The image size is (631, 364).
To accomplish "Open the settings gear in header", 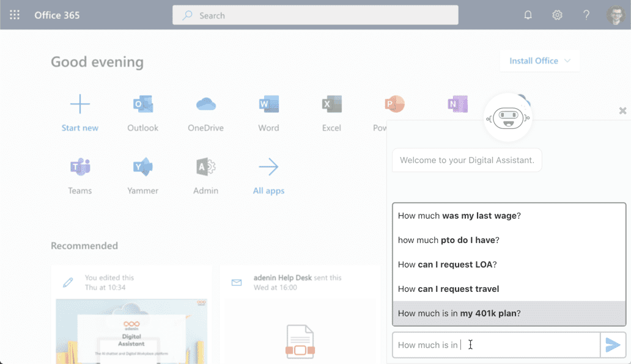I will tap(557, 15).
